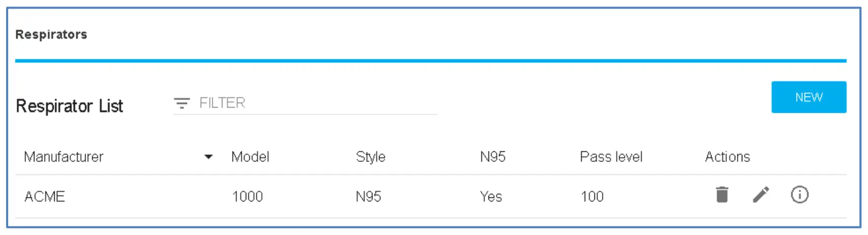Select the ACME manufacturer cell
The height and width of the screenshot is (235, 868).
[x=45, y=197]
